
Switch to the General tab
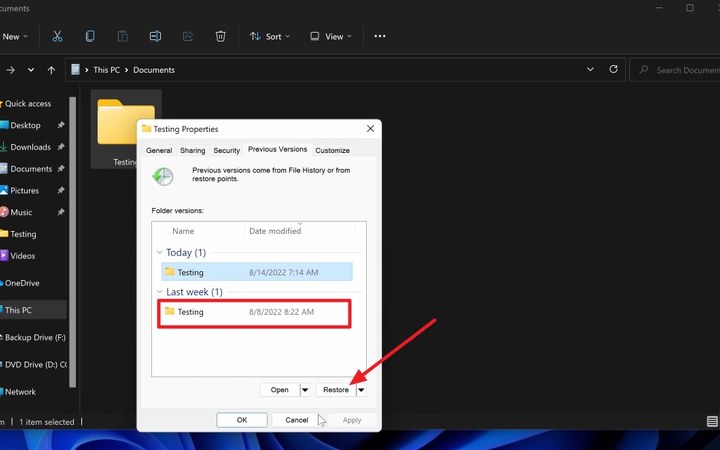(x=159, y=150)
